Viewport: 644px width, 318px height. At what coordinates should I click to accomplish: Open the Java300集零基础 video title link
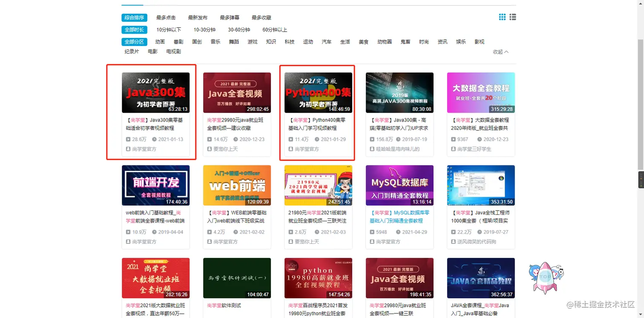(x=155, y=124)
